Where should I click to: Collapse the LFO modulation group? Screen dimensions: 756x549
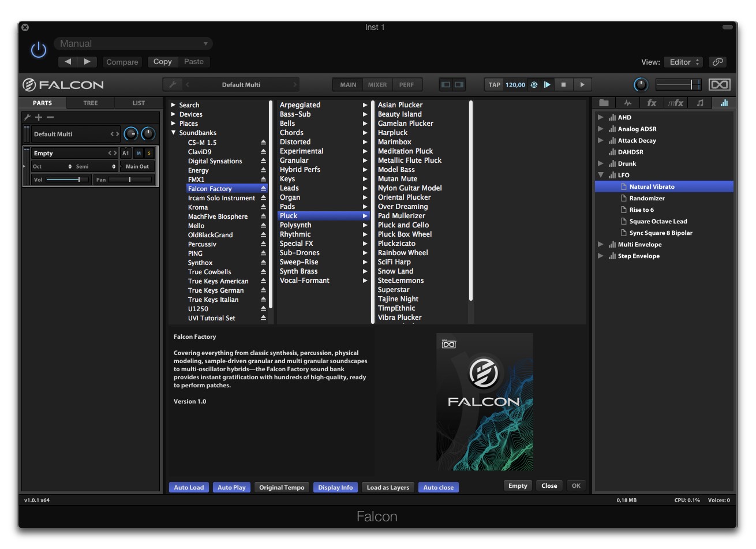(601, 175)
